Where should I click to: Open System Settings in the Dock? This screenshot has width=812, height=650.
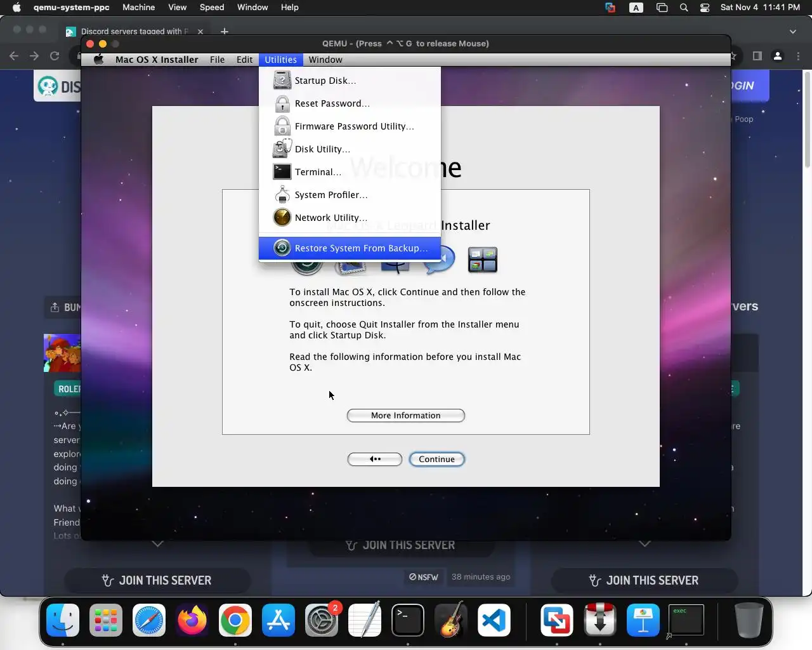click(x=322, y=620)
